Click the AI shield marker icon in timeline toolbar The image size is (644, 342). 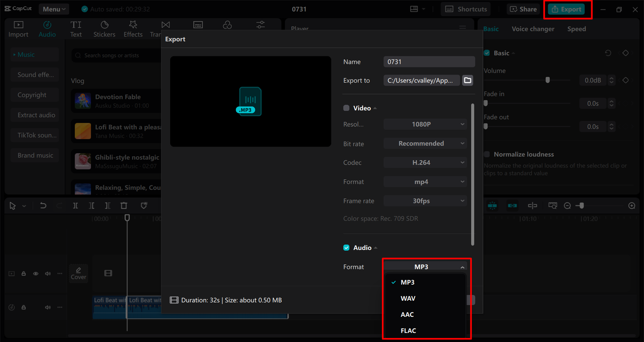(x=144, y=206)
